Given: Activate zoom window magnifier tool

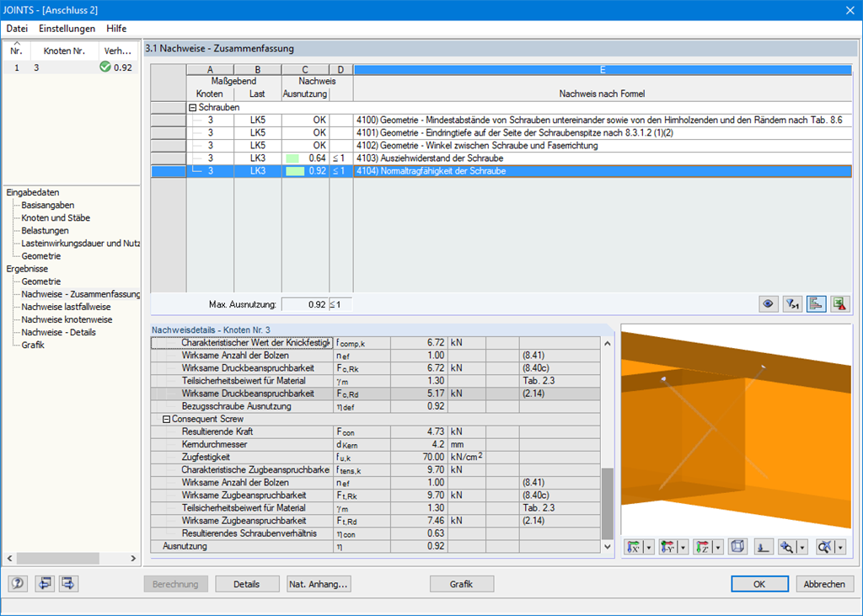Looking at the screenshot, I should pos(787,547).
